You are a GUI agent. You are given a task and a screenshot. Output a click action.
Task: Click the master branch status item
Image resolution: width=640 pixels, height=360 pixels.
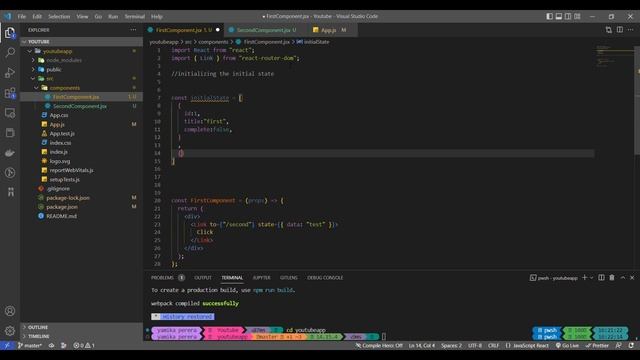[x=29, y=345]
